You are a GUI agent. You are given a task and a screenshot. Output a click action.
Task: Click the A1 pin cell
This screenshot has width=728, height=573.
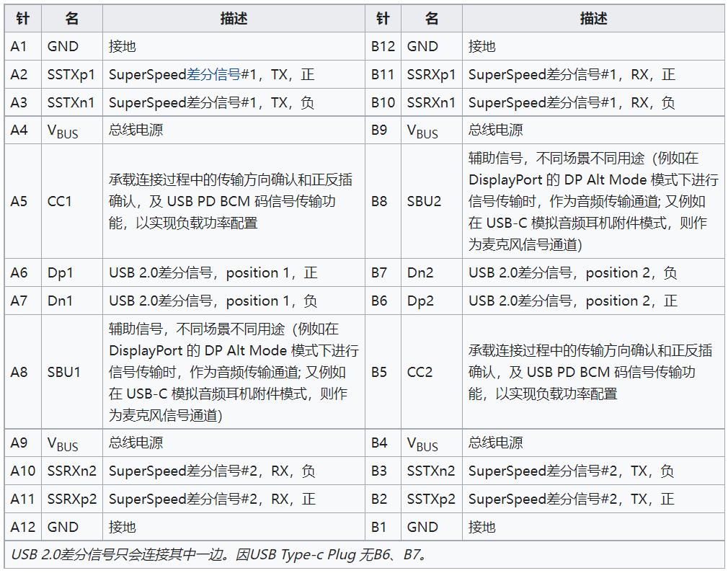coord(22,46)
